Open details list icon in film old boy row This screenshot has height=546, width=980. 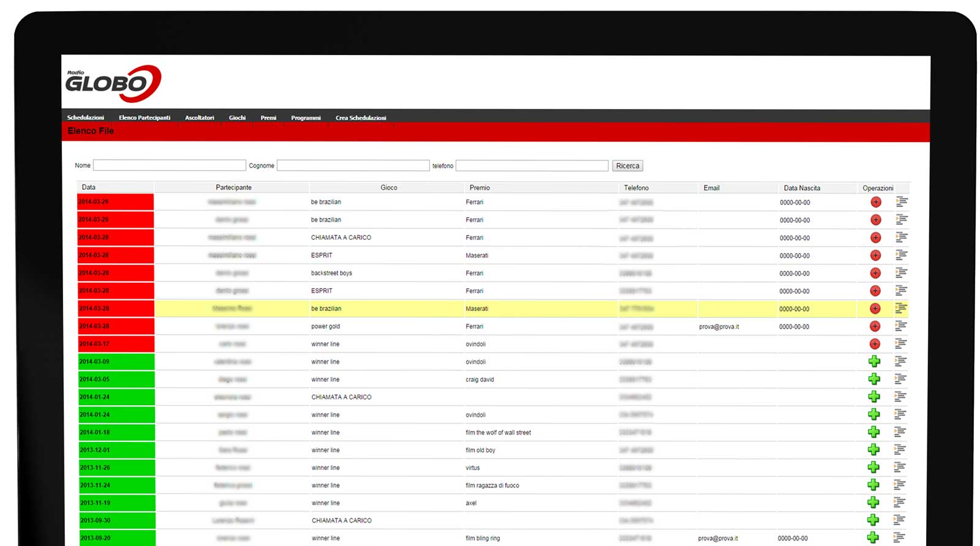(x=900, y=449)
